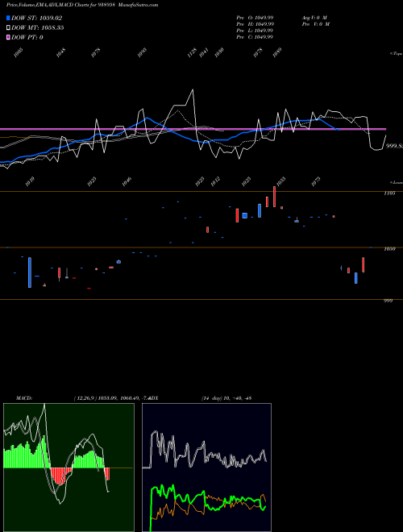Viewport: 403px width, 532px height.
Task: Click the 1050 candlestick axis label
Action: 389,249
